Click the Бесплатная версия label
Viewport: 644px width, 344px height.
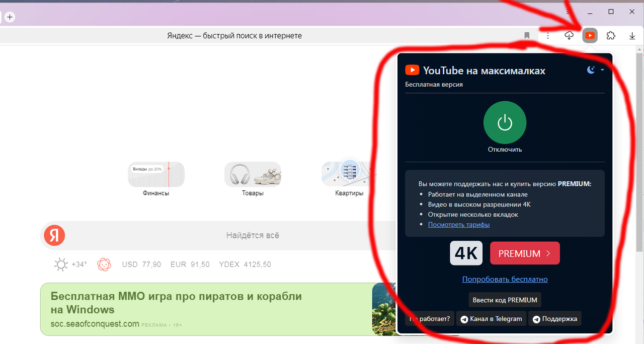point(434,85)
